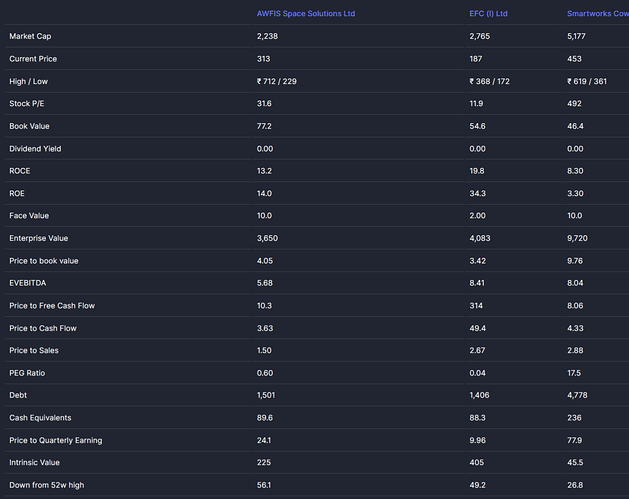
Task: Select the ROE row label
Action: click(x=17, y=193)
